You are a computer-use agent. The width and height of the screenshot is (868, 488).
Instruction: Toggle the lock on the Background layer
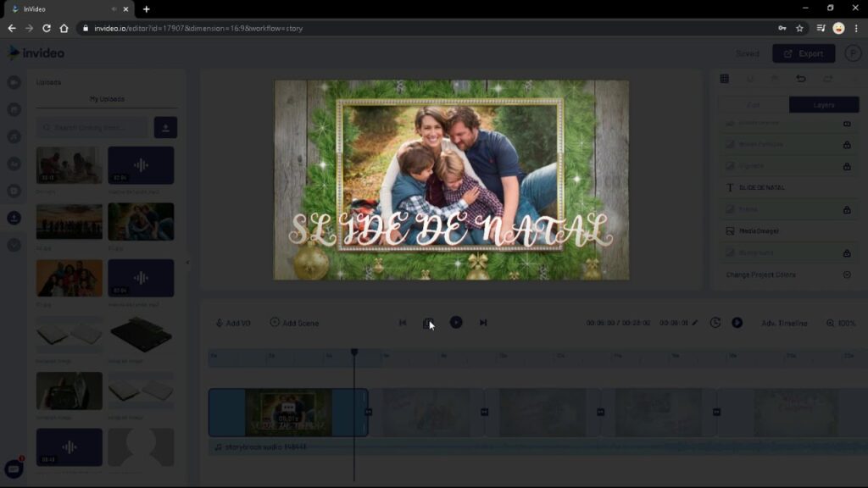tap(847, 252)
